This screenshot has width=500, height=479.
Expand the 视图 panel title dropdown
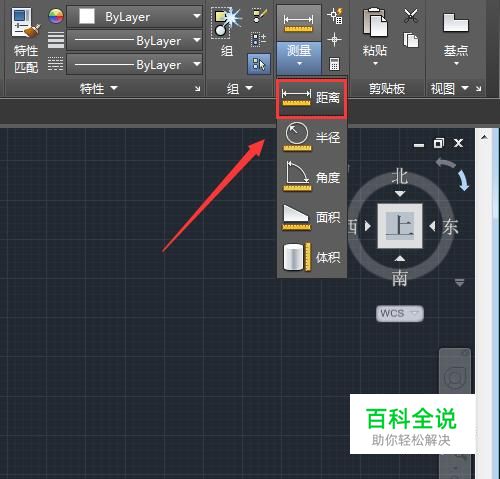point(450,89)
